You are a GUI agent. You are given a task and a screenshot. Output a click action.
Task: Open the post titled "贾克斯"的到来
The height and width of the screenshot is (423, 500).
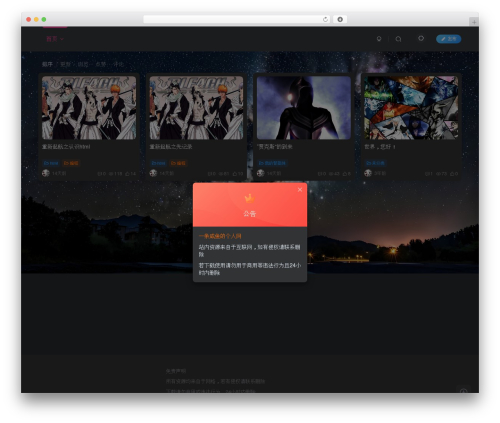(x=274, y=147)
